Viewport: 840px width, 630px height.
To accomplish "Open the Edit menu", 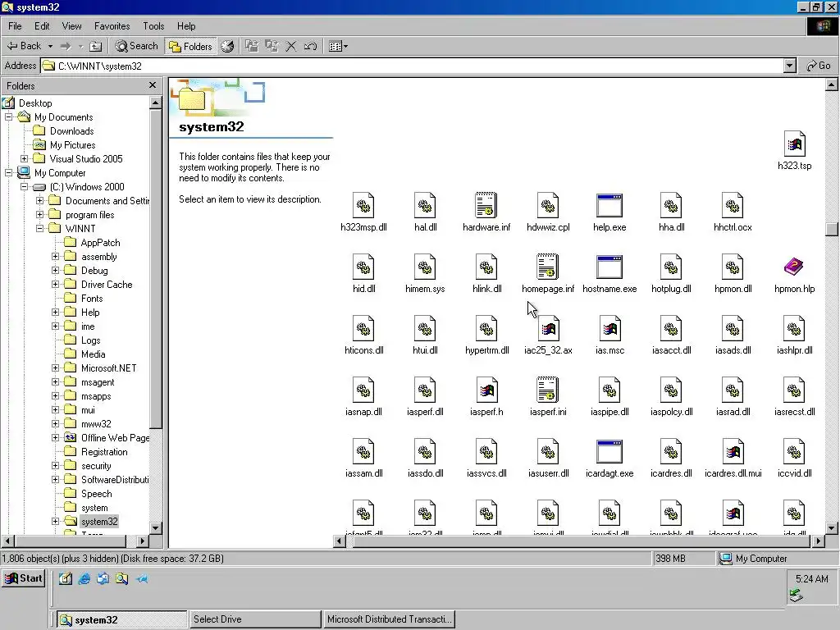I will [42, 25].
